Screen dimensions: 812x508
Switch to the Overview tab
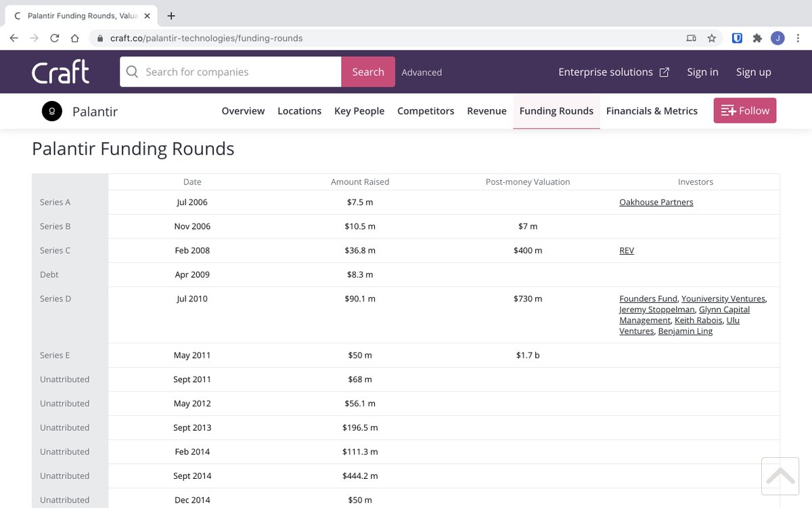[x=243, y=111]
